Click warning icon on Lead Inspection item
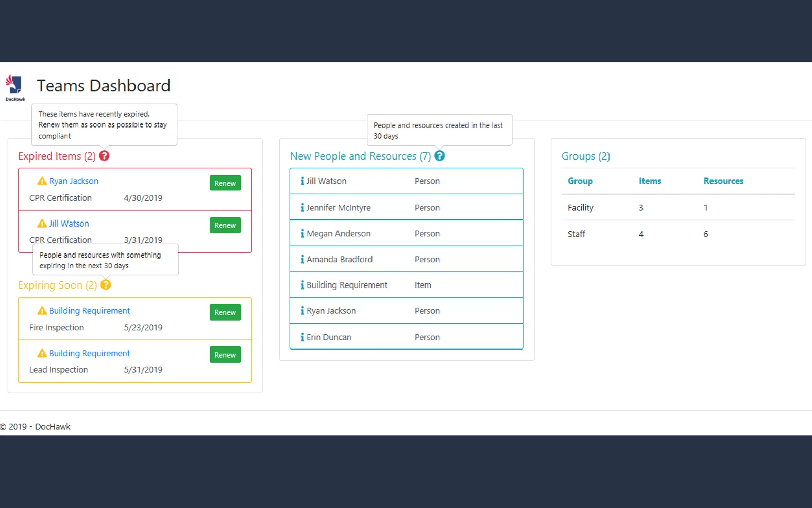812x508 pixels. [42, 353]
